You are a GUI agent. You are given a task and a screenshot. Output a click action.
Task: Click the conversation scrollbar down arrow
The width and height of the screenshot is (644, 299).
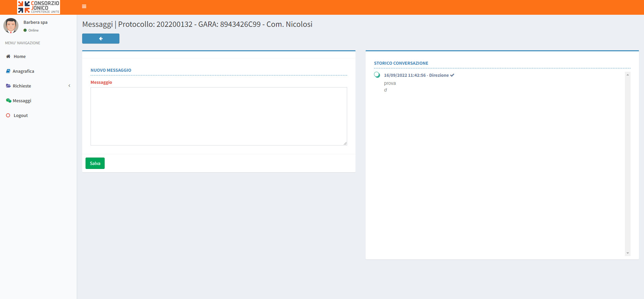[628, 253]
